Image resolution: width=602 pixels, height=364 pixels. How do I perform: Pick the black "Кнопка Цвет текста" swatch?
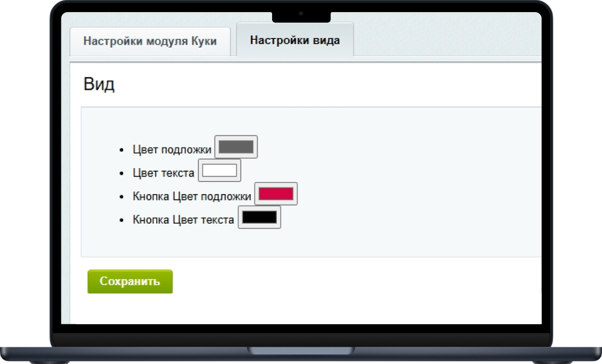click(259, 216)
